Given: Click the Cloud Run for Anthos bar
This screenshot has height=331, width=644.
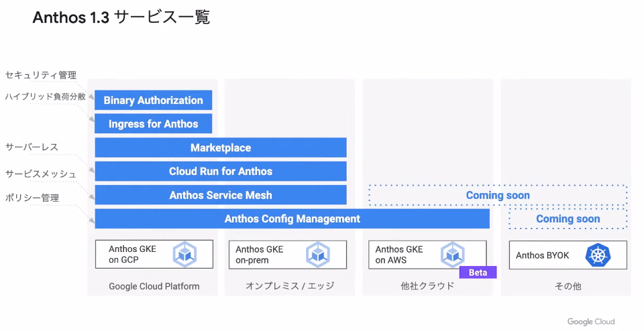Looking at the screenshot, I should pos(221,171).
